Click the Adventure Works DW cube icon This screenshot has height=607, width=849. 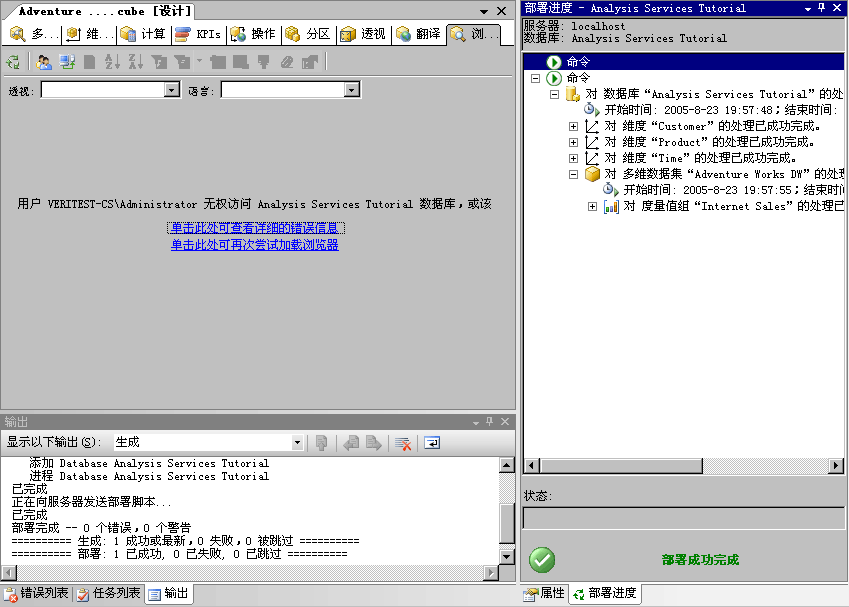593,174
